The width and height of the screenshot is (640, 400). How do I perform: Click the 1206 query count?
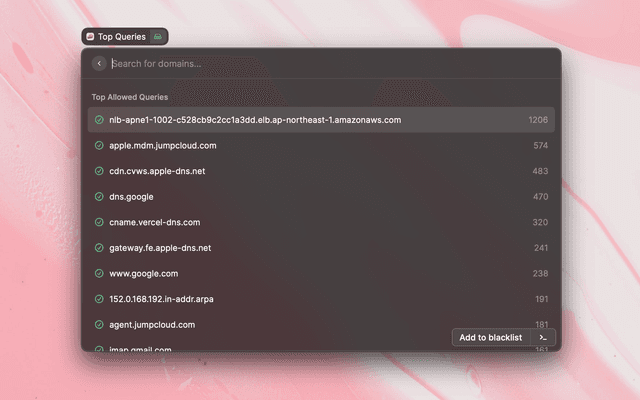pyautogui.click(x=538, y=120)
